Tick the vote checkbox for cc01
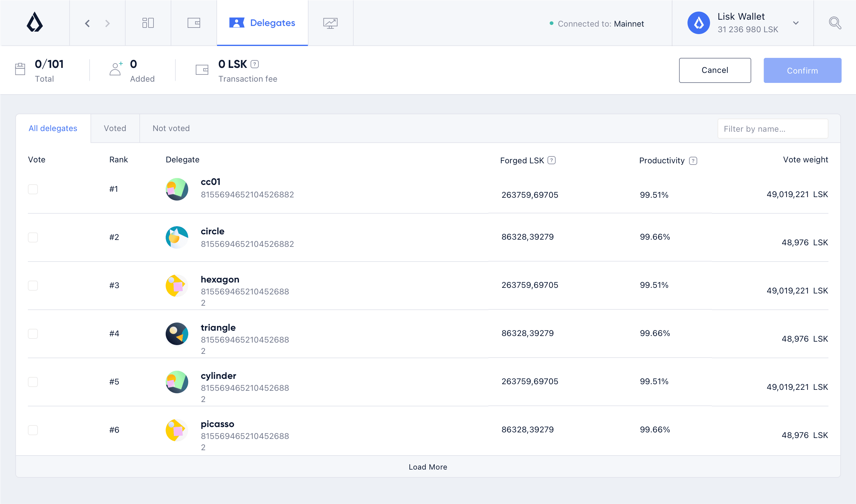856x504 pixels. coord(33,189)
